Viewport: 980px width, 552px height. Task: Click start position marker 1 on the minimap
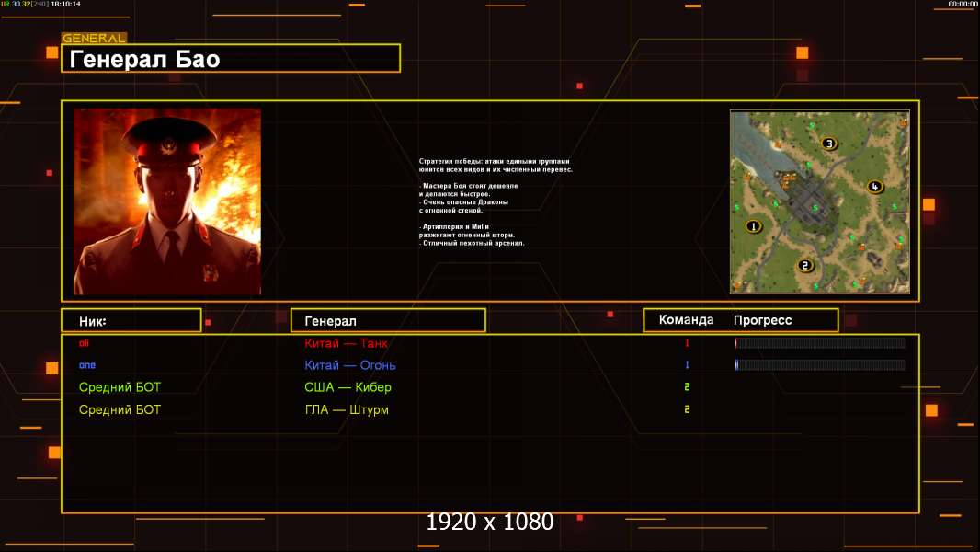coord(753,226)
